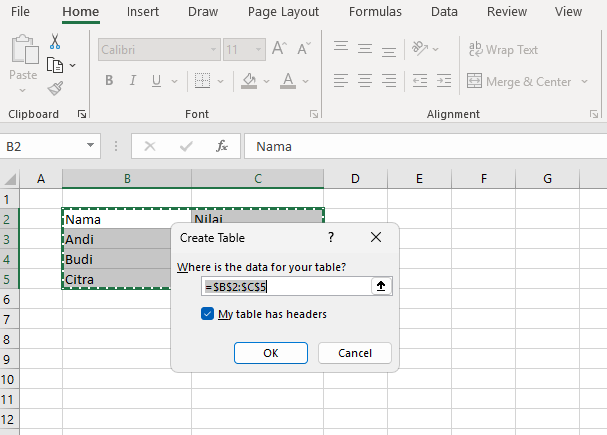607x435 pixels.
Task: Open the Clipboard group dialog launcher
Action: pos(82,115)
